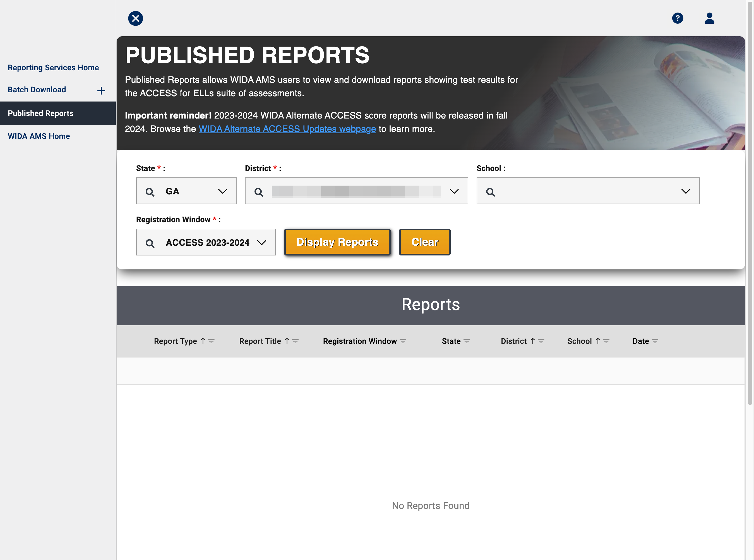Open Batch Download menu item

tap(37, 90)
